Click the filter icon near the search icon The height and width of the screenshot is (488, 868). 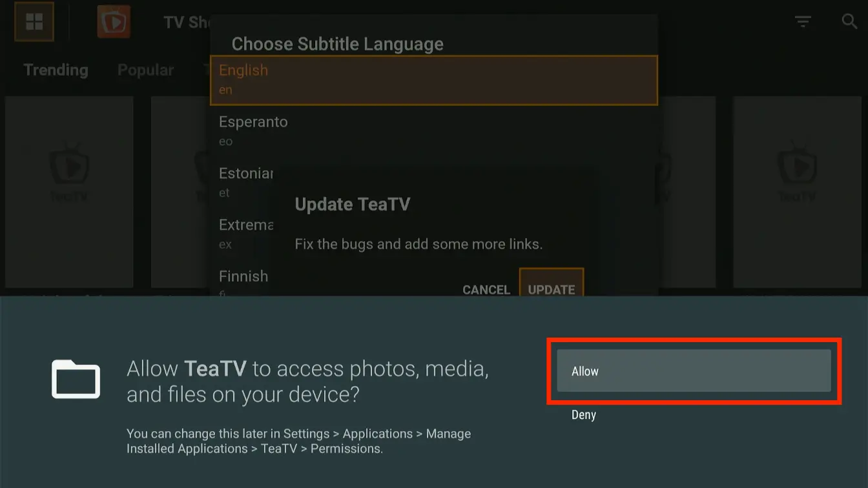[x=803, y=21]
